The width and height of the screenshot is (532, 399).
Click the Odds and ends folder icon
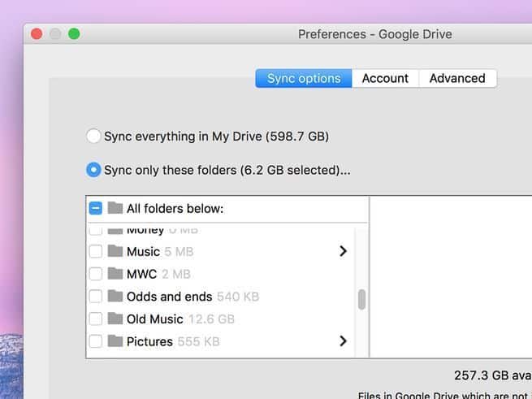click(115, 297)
